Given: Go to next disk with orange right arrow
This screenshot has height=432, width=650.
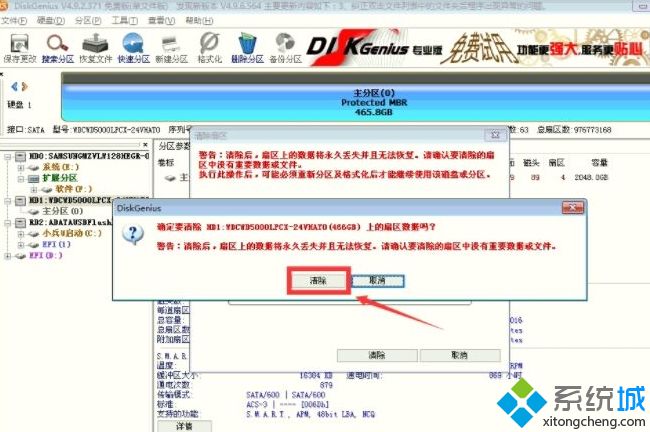Looking at the screenshot, I should pos(24,86).
